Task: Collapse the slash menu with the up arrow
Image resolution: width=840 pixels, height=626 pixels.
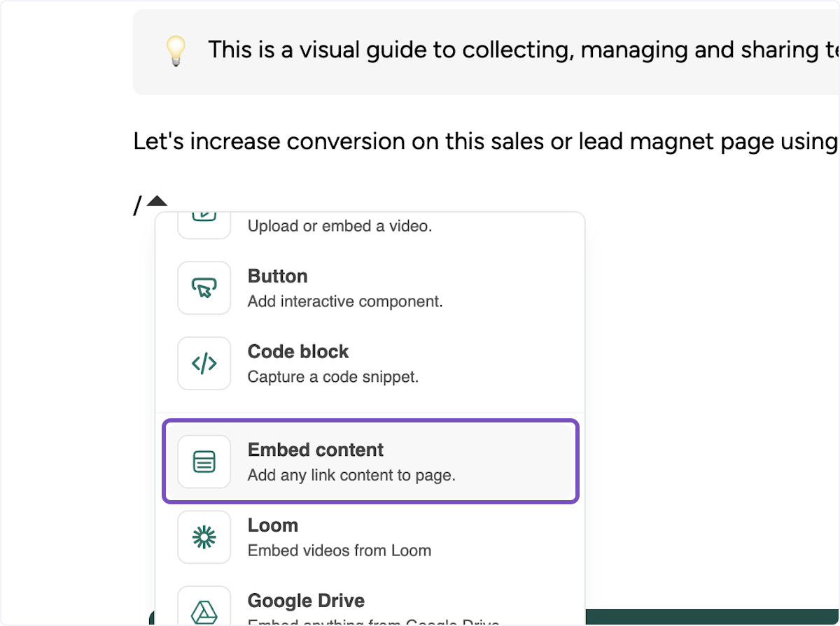Action: 157,201
